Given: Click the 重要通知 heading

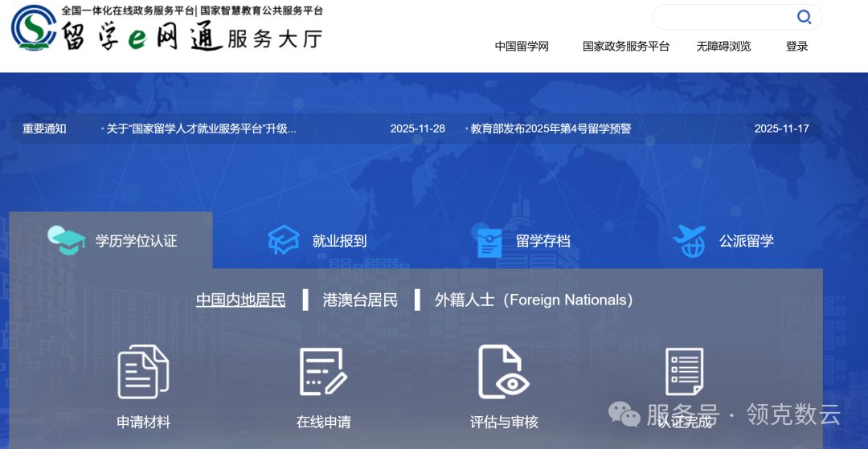Looking at the screenshot, I should 44,129.
